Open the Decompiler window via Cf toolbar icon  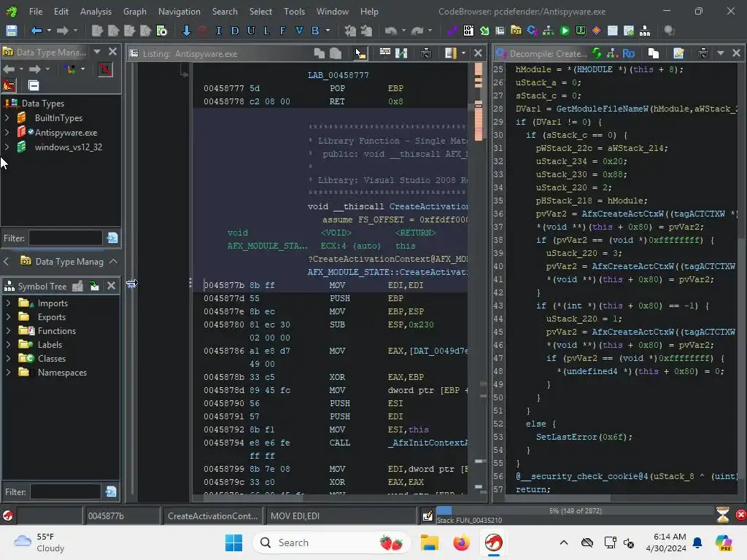coord(532,31)
